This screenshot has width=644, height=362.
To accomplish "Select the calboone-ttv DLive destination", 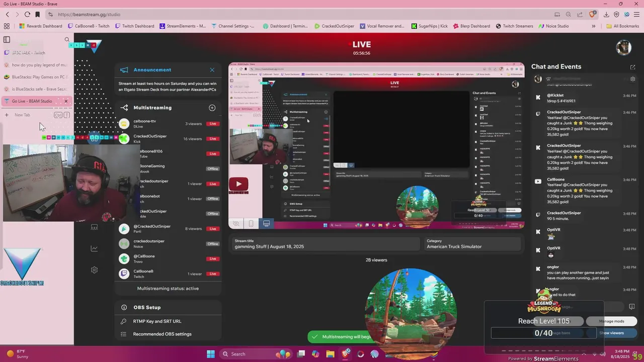I will 168,124.
